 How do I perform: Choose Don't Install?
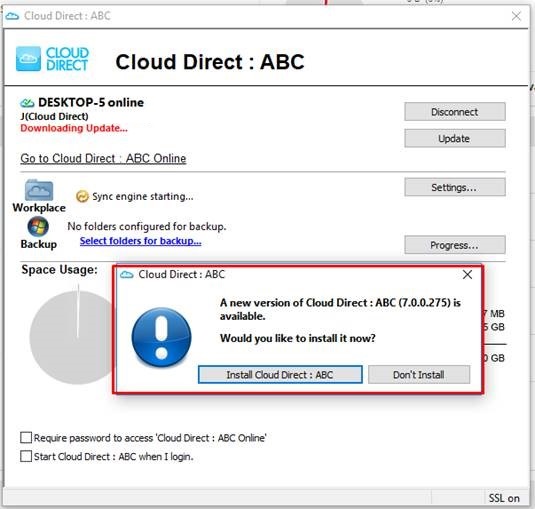(419, 375)
